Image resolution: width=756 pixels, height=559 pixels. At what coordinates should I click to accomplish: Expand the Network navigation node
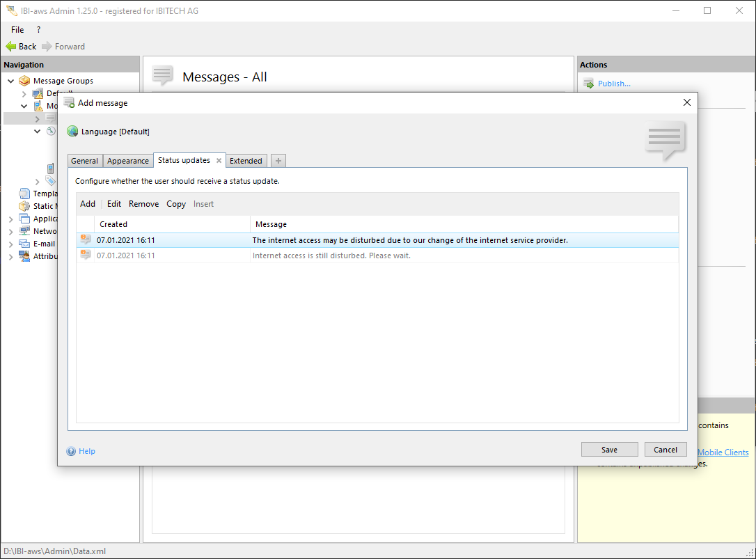11,232
